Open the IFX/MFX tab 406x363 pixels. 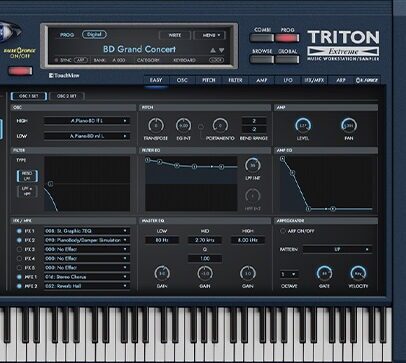click(x=314, y=80)
